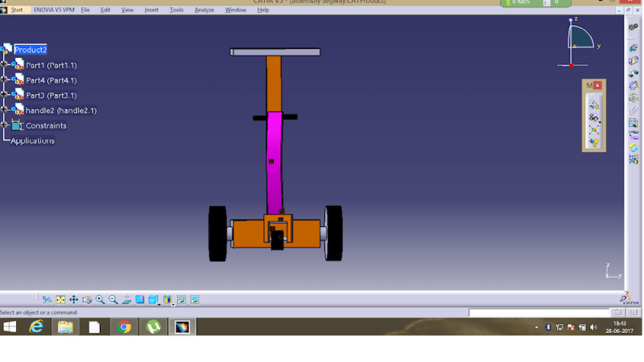Select the pink steering column part
The image size is (644, 362).
click(x=275, y=162)
